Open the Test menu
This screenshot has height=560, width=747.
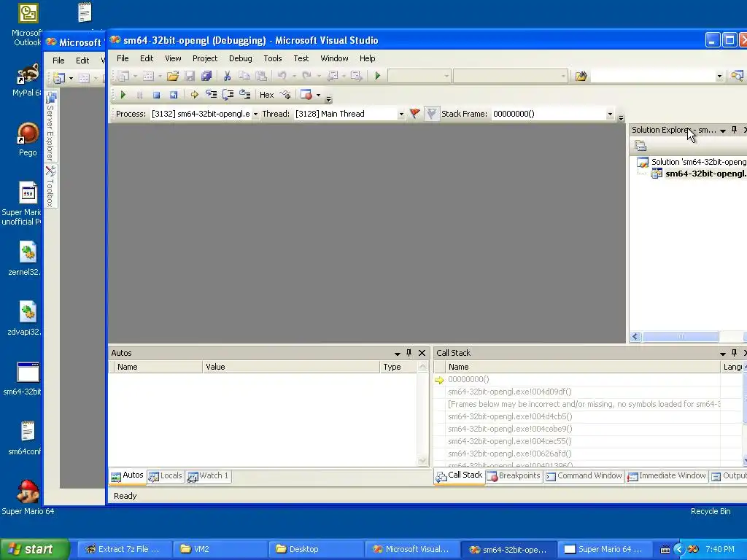pyautogui.click(x=301, y=58)
